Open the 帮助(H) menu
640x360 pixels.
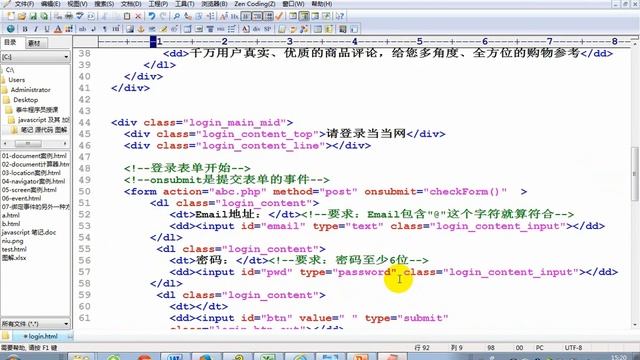tap(322, 4)
